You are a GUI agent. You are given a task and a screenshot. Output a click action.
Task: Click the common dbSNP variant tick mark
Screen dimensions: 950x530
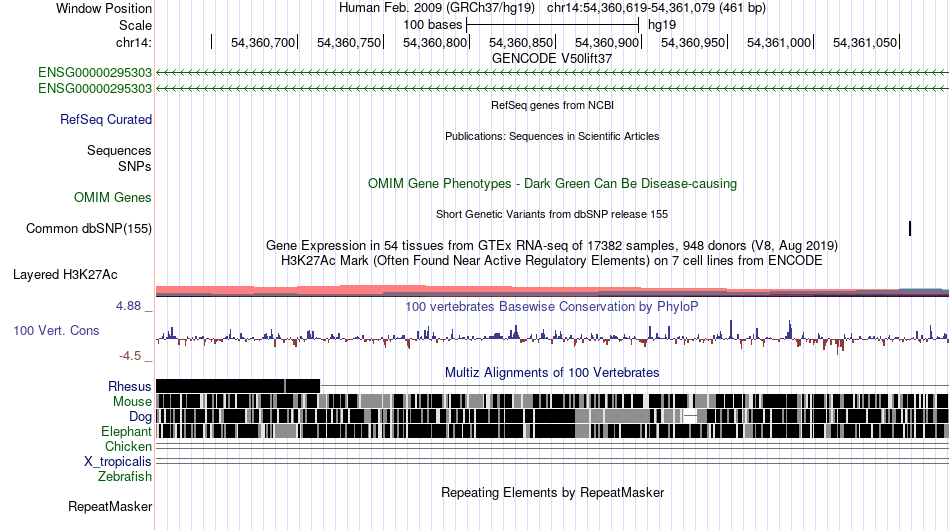[x=910, y=228]
